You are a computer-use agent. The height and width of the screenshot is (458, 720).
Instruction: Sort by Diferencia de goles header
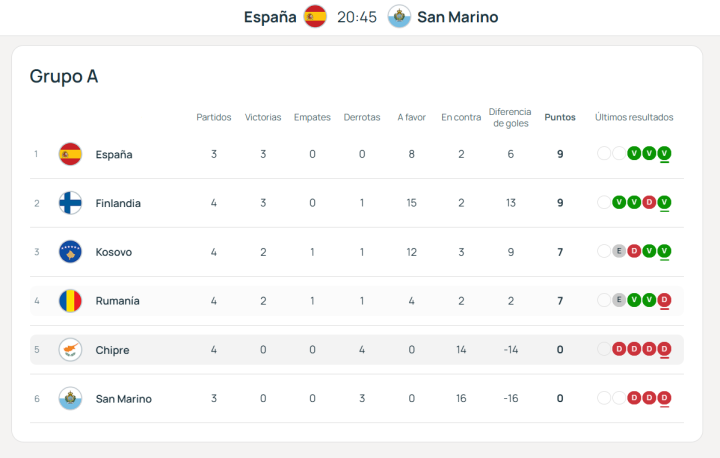[510, 117]
